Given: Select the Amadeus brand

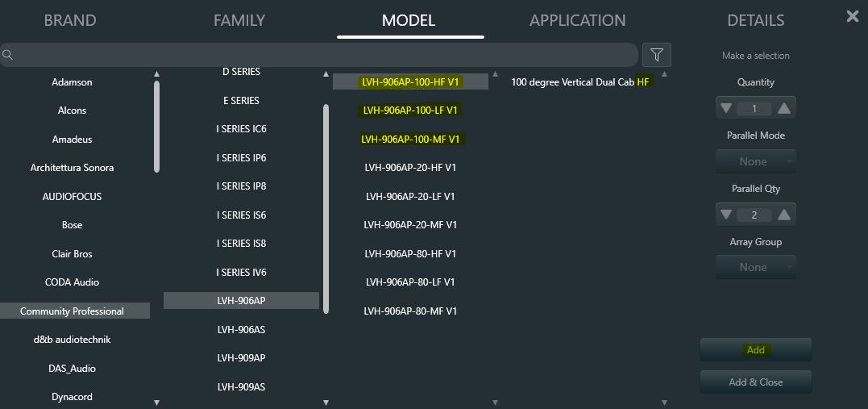Looking at the screenshot, I should coord(72,139).
